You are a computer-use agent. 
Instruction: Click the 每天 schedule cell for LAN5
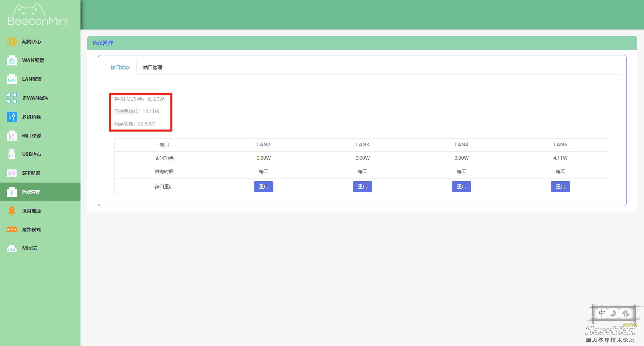click(x=560, y=171)
